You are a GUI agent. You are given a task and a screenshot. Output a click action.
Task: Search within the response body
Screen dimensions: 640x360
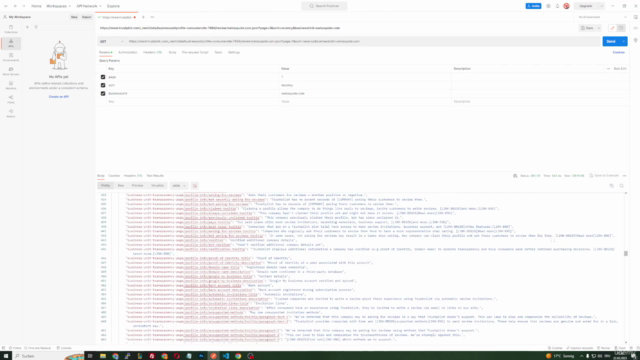click(622, 186)
